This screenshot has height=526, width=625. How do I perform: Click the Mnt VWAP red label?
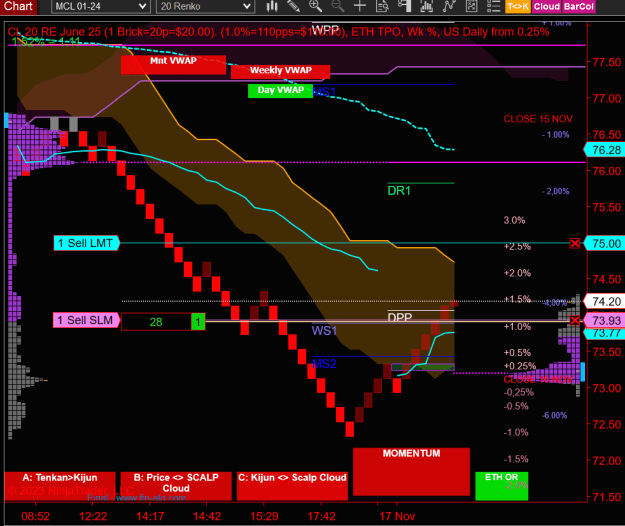173,65
